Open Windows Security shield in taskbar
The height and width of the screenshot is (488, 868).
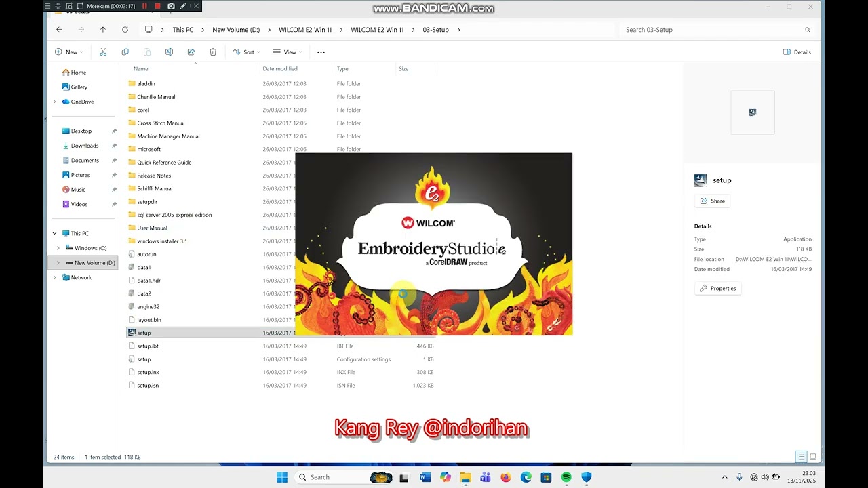(x=587, y=477)
